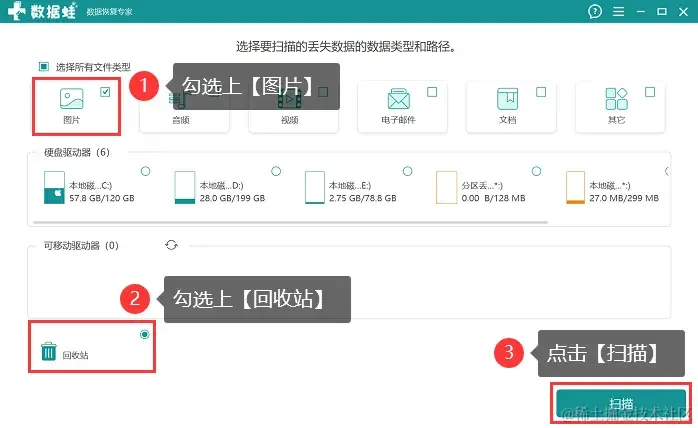
Task: Refresh the removable drives list
Action: (171, 245)
